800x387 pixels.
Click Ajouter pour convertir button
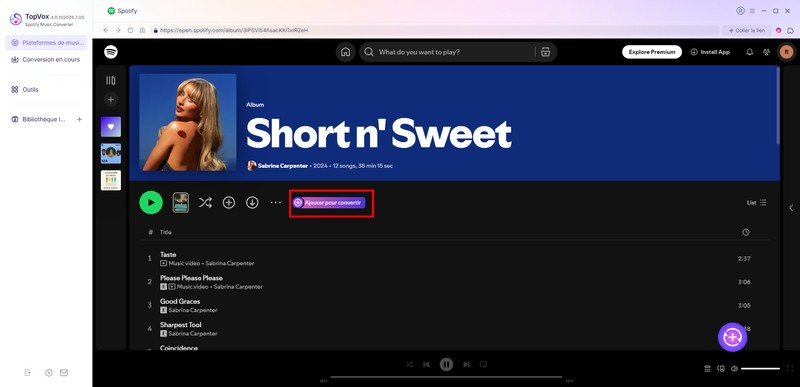coord(329,202)
